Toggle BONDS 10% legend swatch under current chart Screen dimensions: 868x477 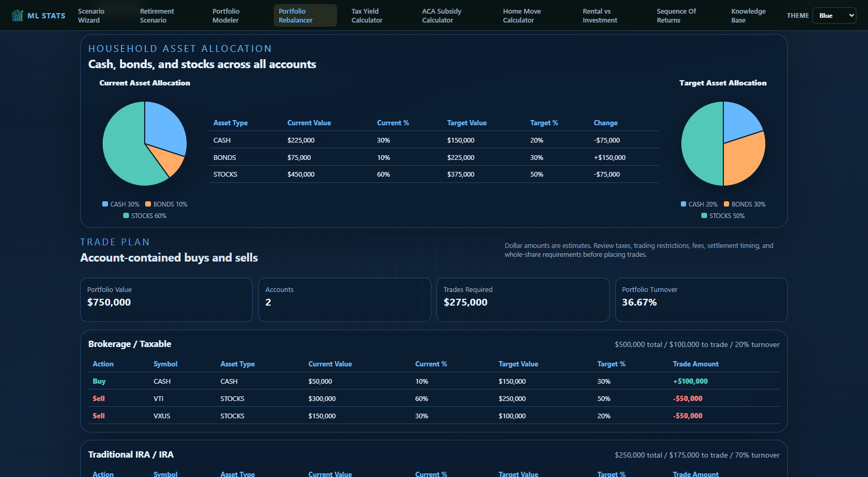[x=148, y=204]
